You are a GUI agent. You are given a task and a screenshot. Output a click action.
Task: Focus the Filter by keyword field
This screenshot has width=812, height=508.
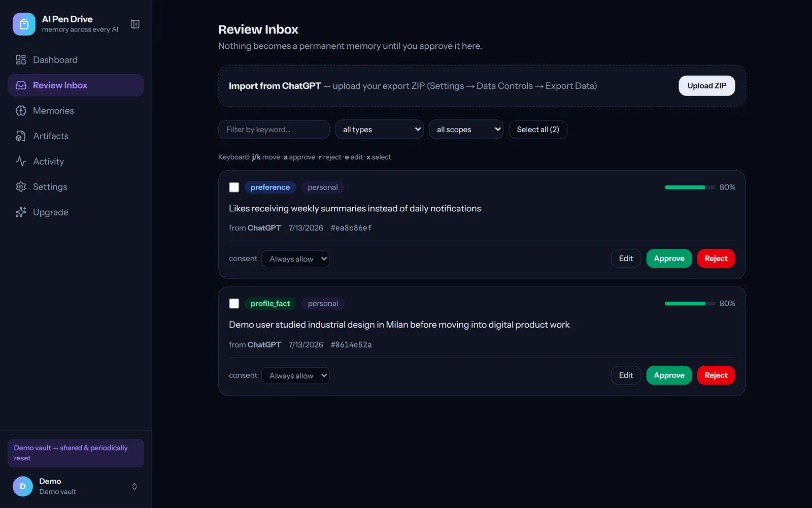click(274, 130)
